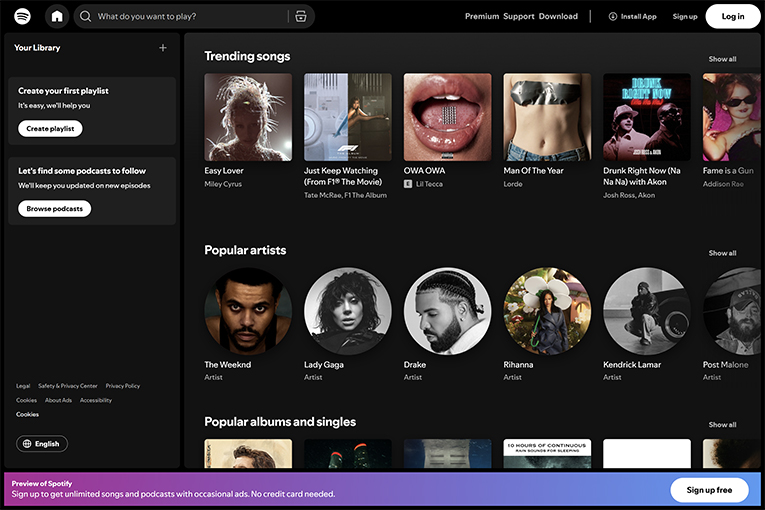Click the Addison Rae artist name
Screen dimensions: 765x510
[723, 184]
